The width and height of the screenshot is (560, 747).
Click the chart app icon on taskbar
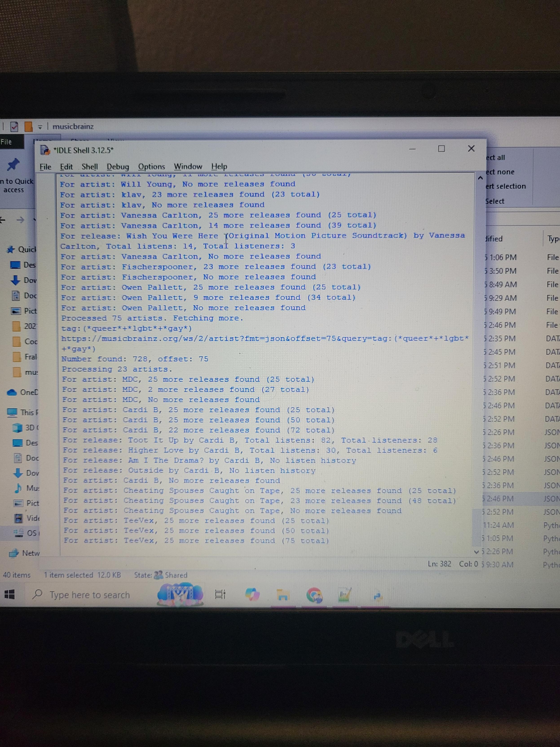345,595
